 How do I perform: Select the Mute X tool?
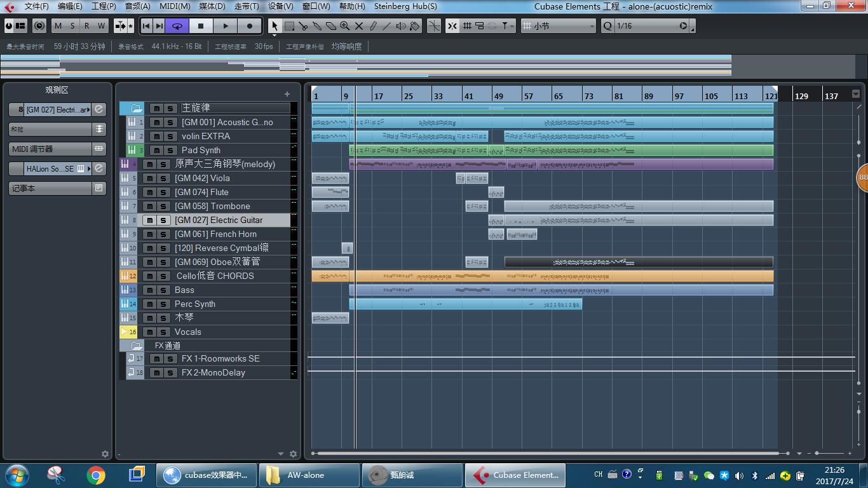coord(359,26)
